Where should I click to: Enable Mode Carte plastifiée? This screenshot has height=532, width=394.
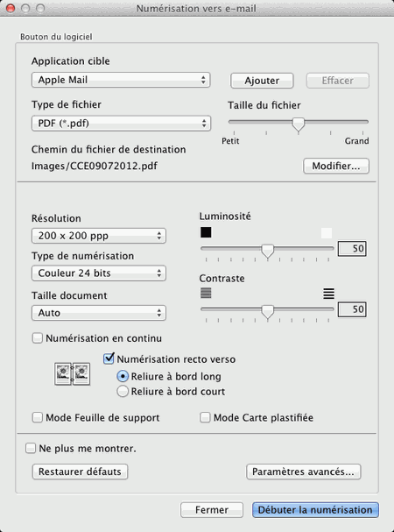click(x=205, y=417)
